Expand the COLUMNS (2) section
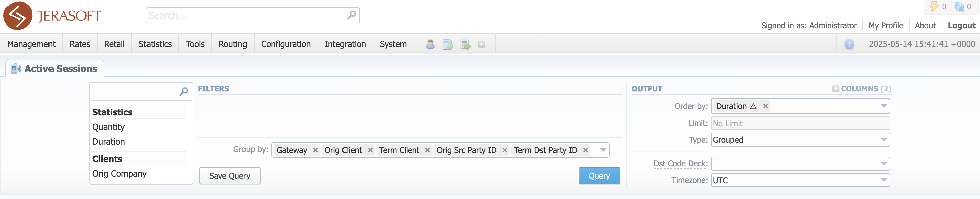 (861, 89)
